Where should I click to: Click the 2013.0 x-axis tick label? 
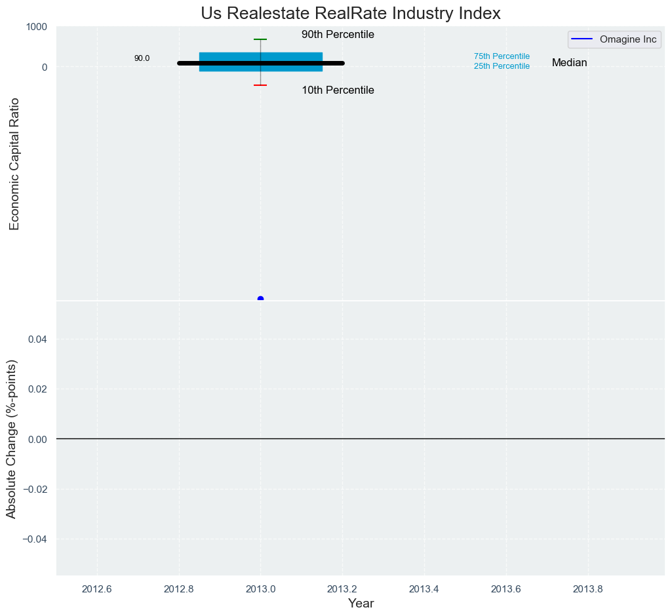[x=260, y=588]
